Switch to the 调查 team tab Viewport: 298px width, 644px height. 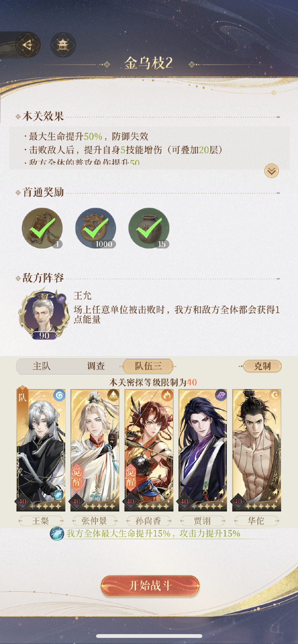pyautogui.click(x=96, y=366)
